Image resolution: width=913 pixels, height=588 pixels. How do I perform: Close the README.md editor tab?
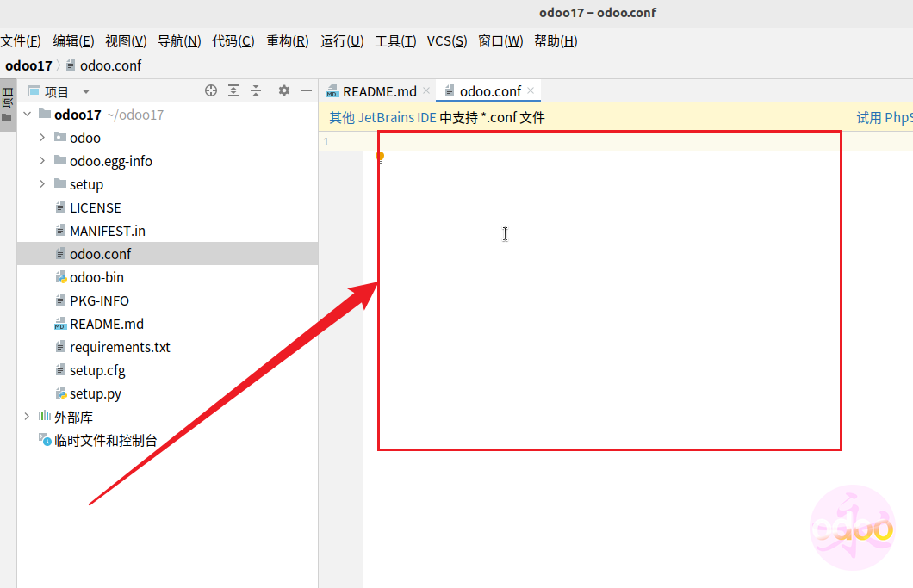coord(426,90)
